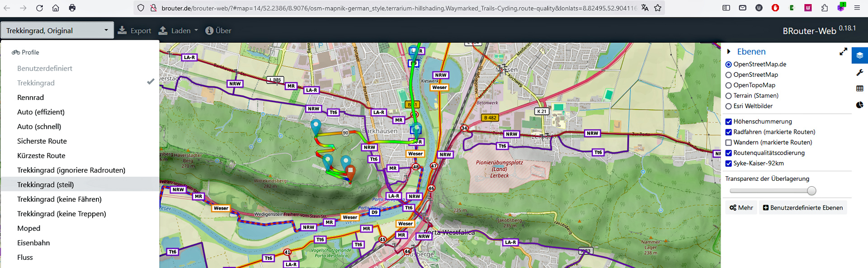The height and width of the screenshot is (268, 868).
Task: Adjust the overlay transparency slider handle
Action: (x=811, y=191)
